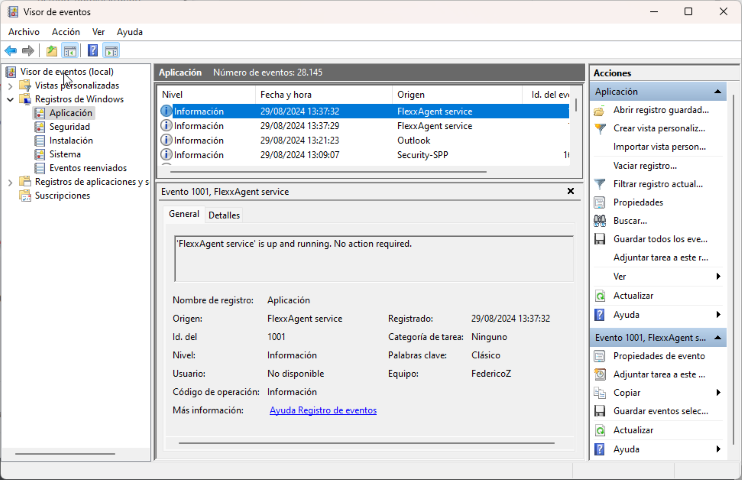Viewport: 742px width, 480px height.
Task: Click the Ayuda icon under Aplicación actions
Action: click(x=600, y=315)
